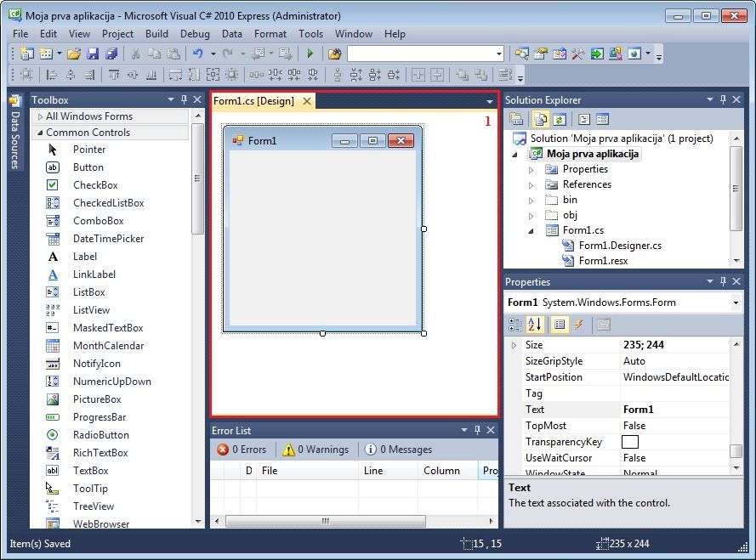Image resolution: width=756 pixels, height=560 pixels.
Task: Toggle auto-hide pin on the Solution Explorer panel
Action: coord(723,99)
